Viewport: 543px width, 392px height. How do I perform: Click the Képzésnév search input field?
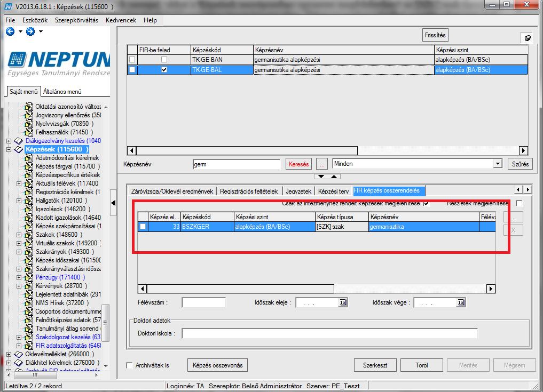(236, 164)
